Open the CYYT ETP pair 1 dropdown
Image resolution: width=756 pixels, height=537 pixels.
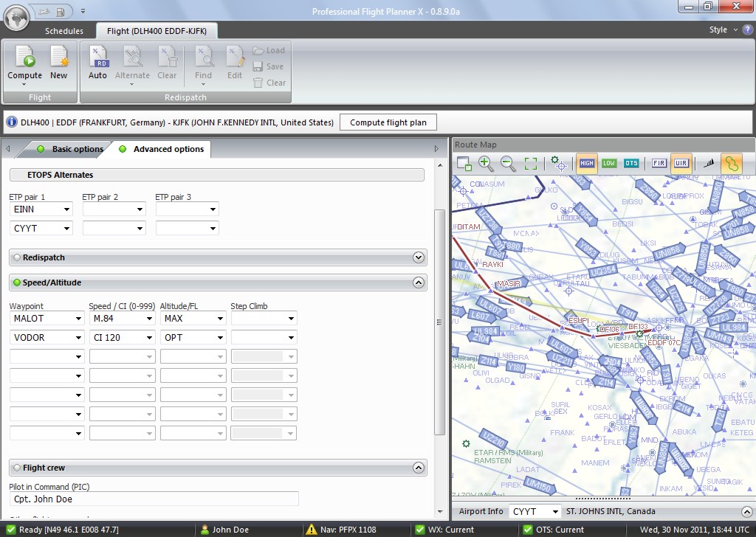point(66,228)
